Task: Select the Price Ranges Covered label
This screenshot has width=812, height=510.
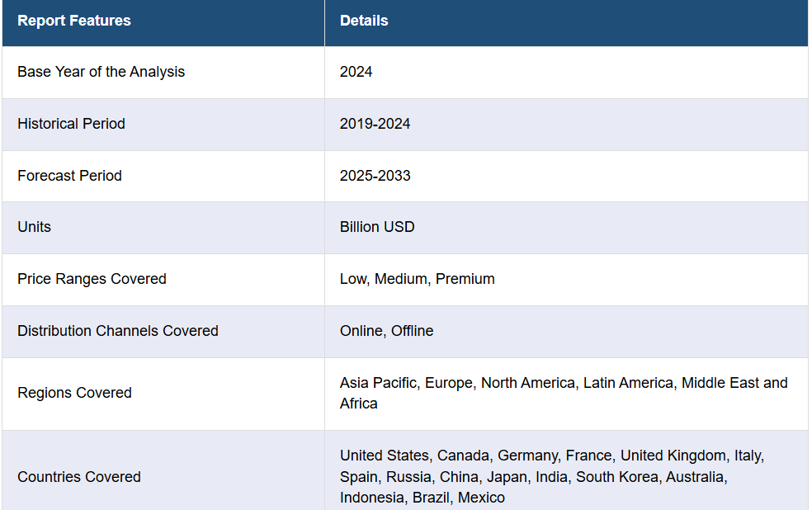Action: point(92,279)
